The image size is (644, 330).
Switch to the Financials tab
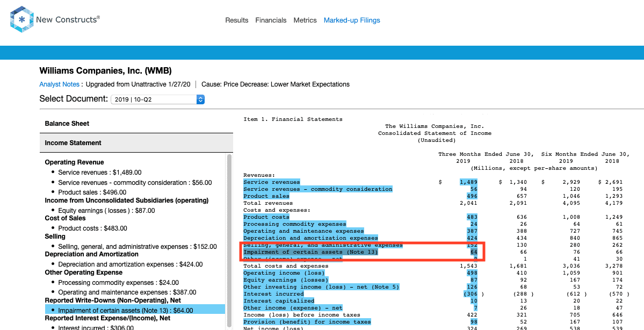click(x=271, y=20)
